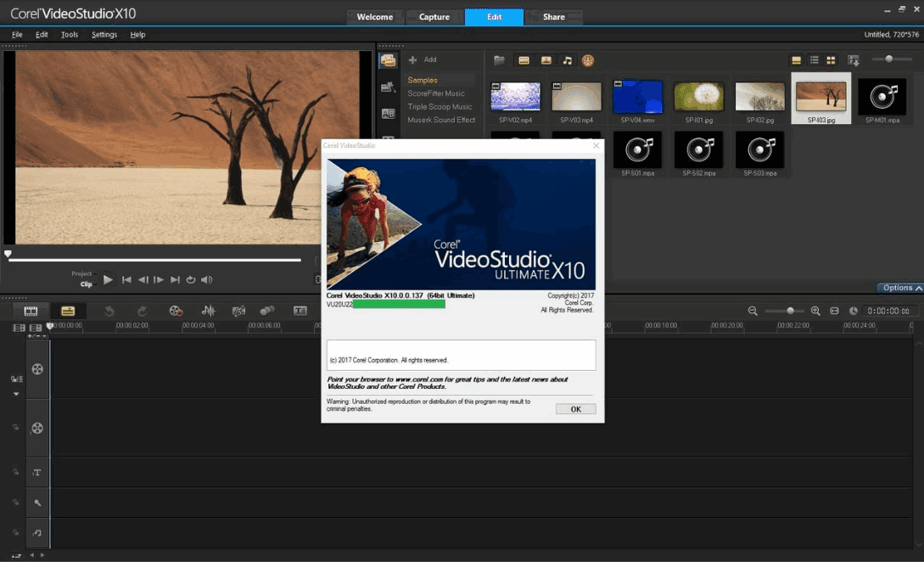Viewport: 924px width, 562px height.
Task: Click OK in the About dialog
Action: click(x=576, y=408)
